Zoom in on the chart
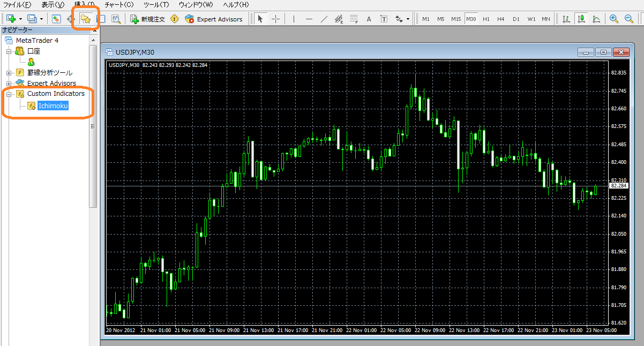The image size is (644, 346). click(614, 19)
